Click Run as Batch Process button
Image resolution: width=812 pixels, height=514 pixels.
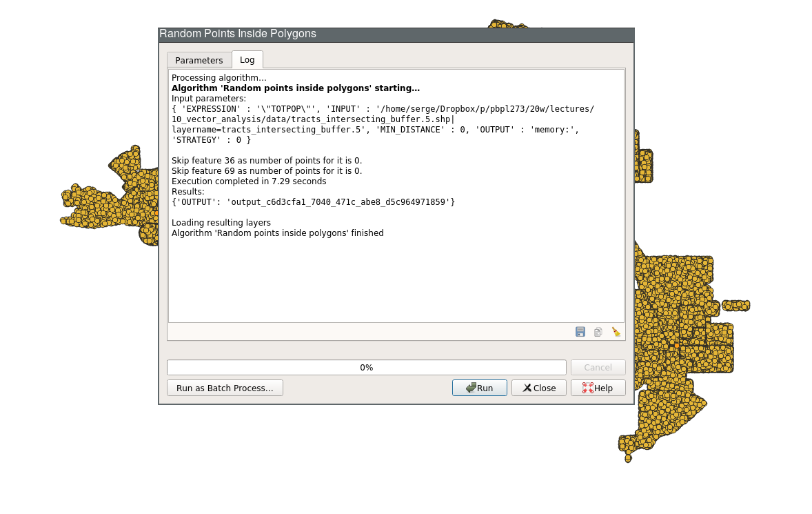pos(225,388)
